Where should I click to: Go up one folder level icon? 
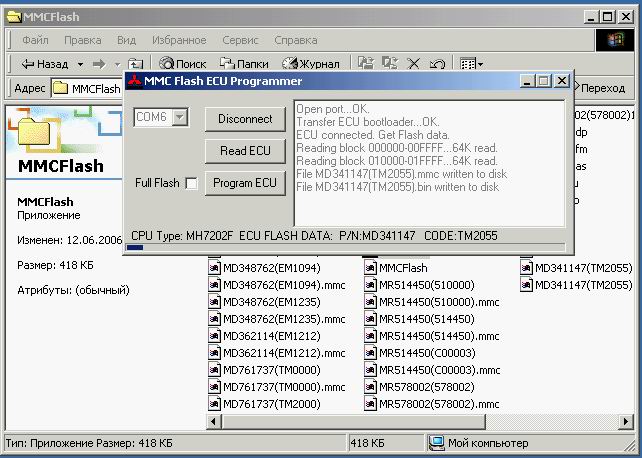click(x=136, y=64)
